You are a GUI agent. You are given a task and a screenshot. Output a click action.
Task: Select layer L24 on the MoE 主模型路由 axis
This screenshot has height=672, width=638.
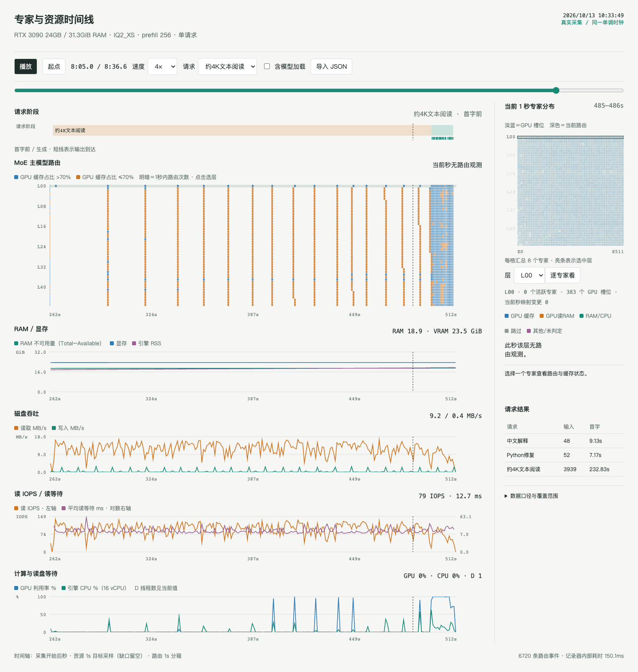click(x=42, y=247)
